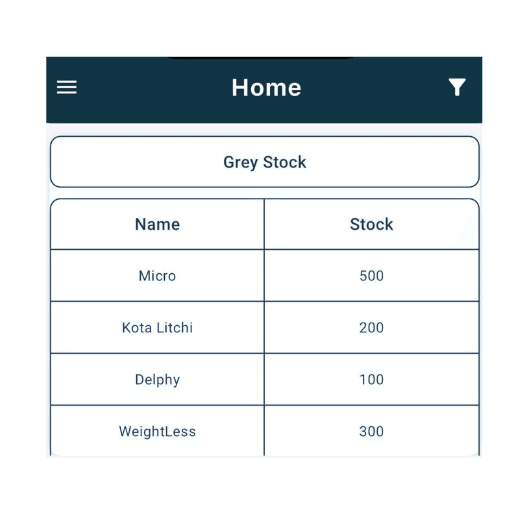Select the Grey Stock button

265,162
